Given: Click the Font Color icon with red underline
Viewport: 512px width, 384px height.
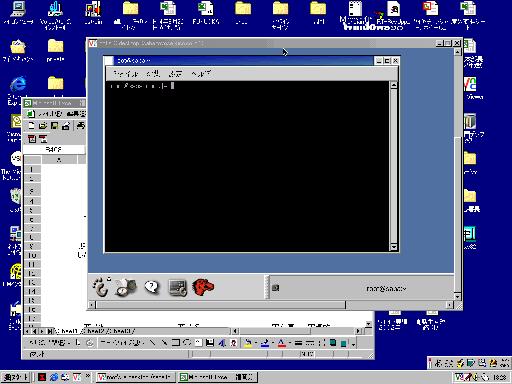Looking at the screenshot, I should pos(282,343).
